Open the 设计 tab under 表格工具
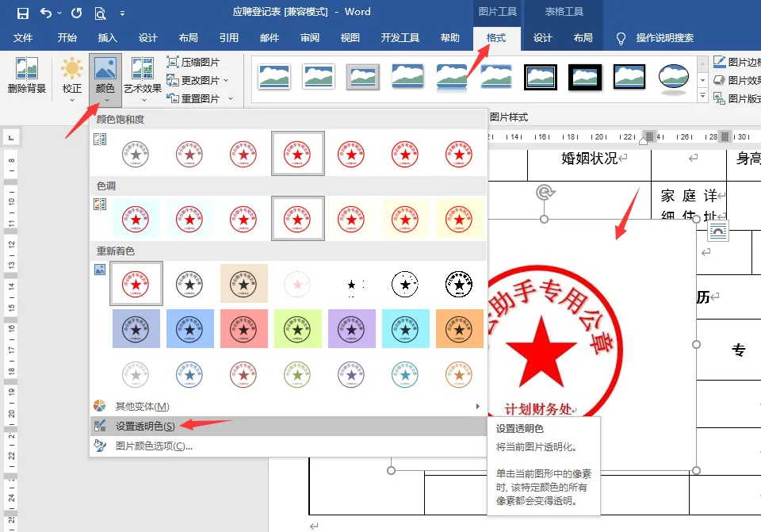The width and height of the screenshot is (761, 532). pyautogui.click(x=542, y=38)
